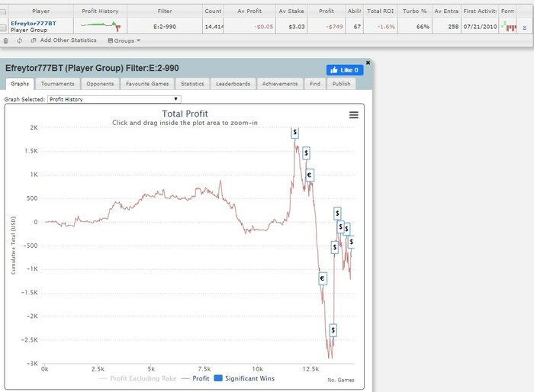Sort by the First Activity column header
The image size is (534, 392).
click(480, 11)
